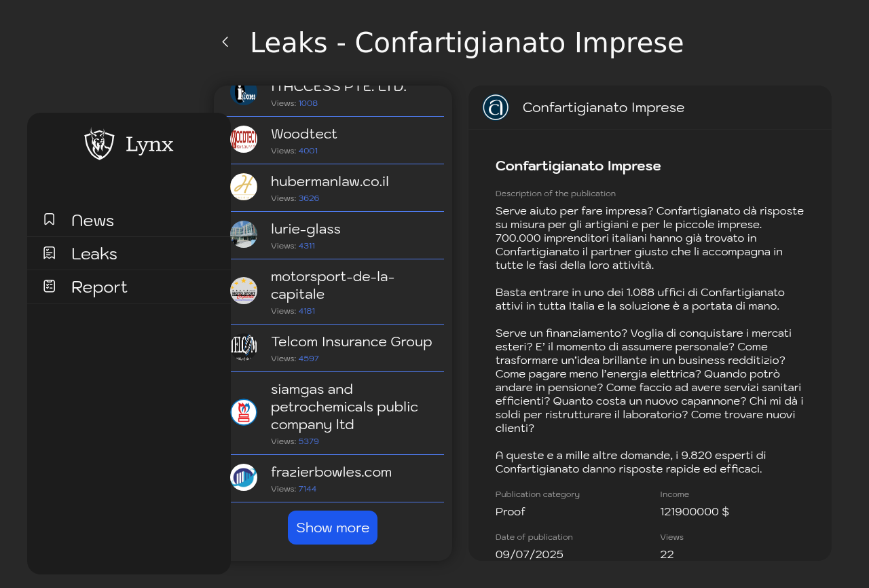Click the paragraph starting Serve aiuto per fare impresa
The image size is (869, 588).
pyautogui.click(x=650, y=238)
